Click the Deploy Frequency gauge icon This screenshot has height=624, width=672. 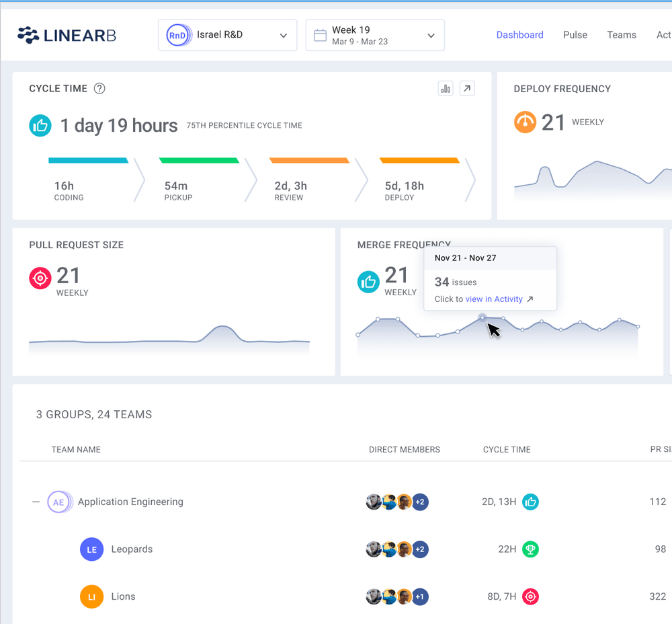525,122
